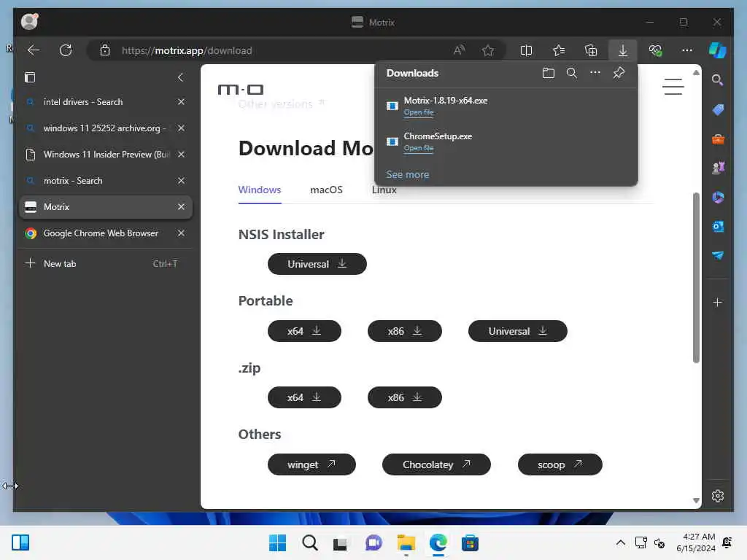Close the active Motrix tab

pos(181,206)
